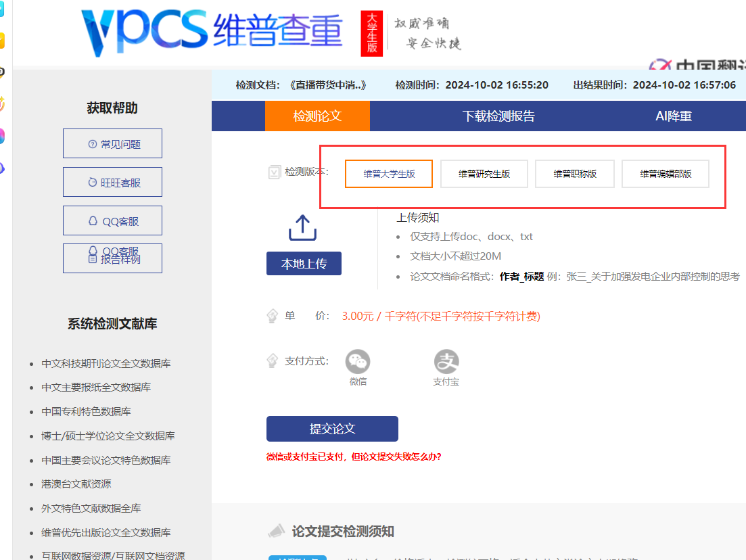
Task: Click 文档大小不超过20M note
Action: tap(455, 256)
